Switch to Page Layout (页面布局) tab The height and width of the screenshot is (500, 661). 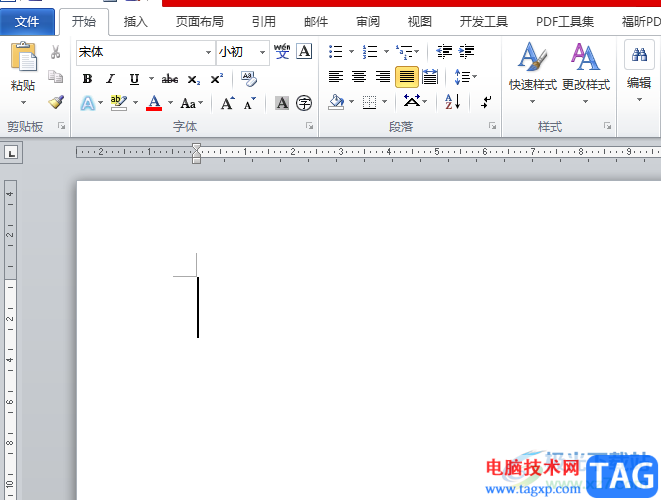tap(199, 22)
